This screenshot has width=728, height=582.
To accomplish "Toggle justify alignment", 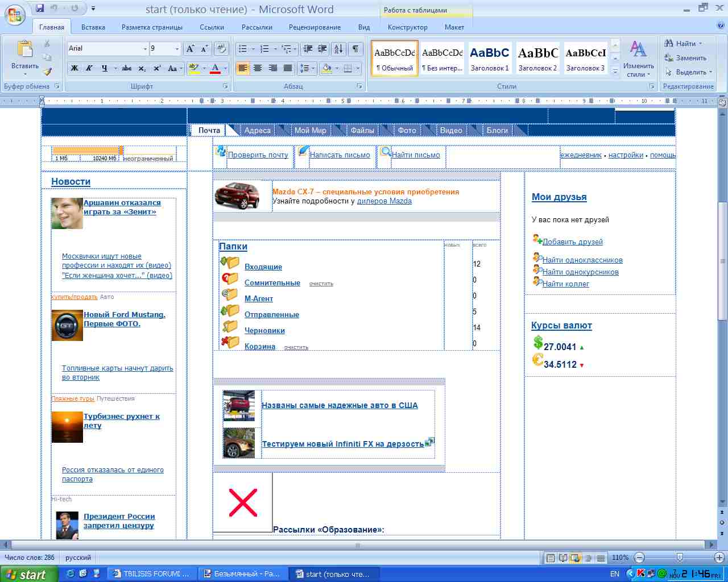I will [288, 68].
